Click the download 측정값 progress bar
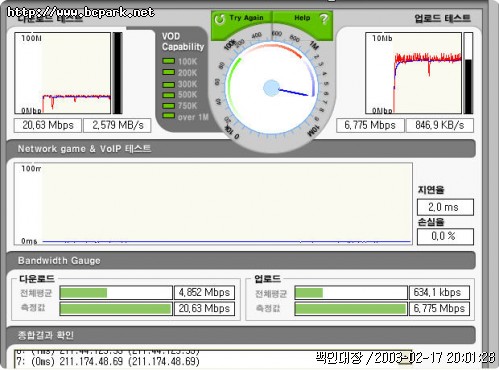500x370 pixels. (x=116, y=308)
